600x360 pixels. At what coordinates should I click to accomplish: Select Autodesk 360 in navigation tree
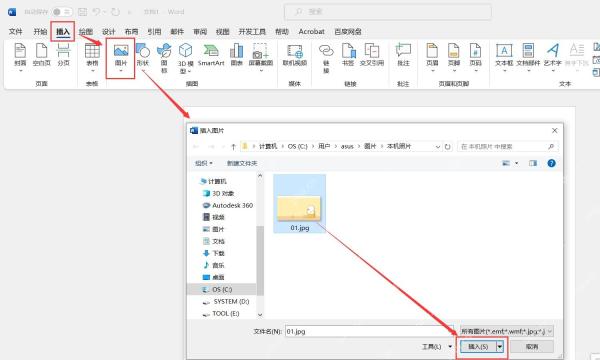(228, 205)
